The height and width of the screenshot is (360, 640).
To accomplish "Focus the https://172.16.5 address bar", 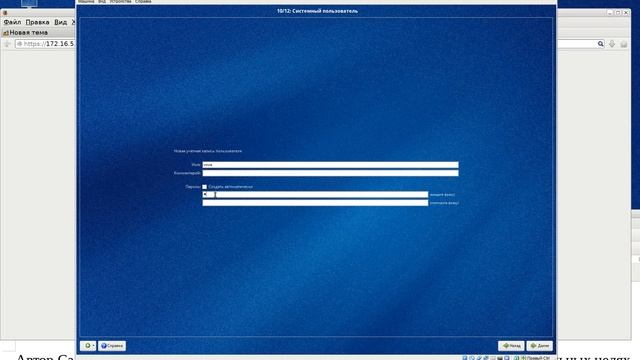I will (x=46, y=44).
